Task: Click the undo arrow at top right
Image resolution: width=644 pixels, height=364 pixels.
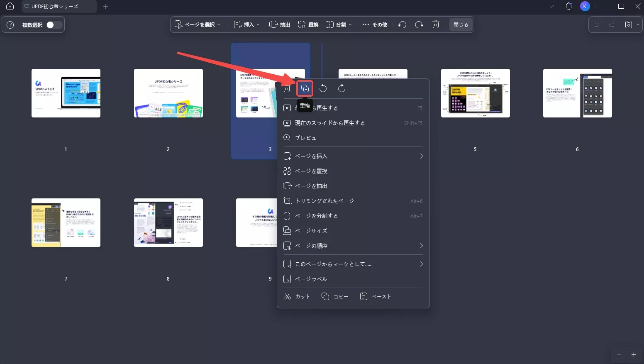Action: 597,25
